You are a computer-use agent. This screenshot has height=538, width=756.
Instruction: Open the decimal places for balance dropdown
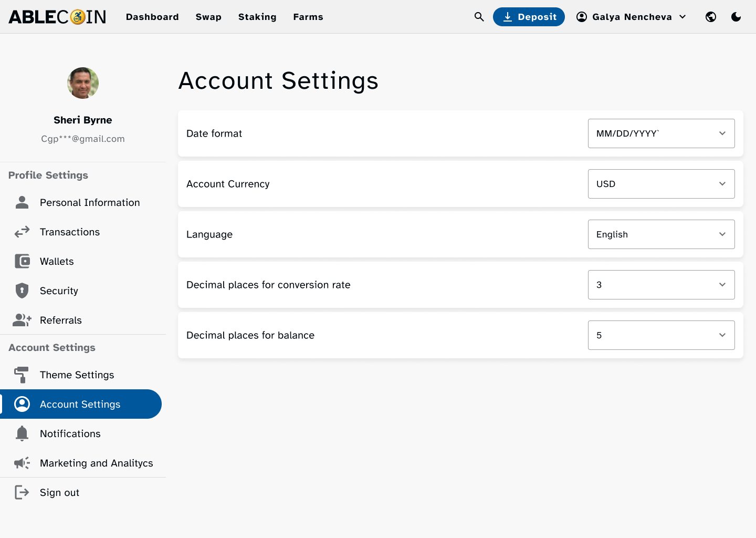(x=661, y=335)
